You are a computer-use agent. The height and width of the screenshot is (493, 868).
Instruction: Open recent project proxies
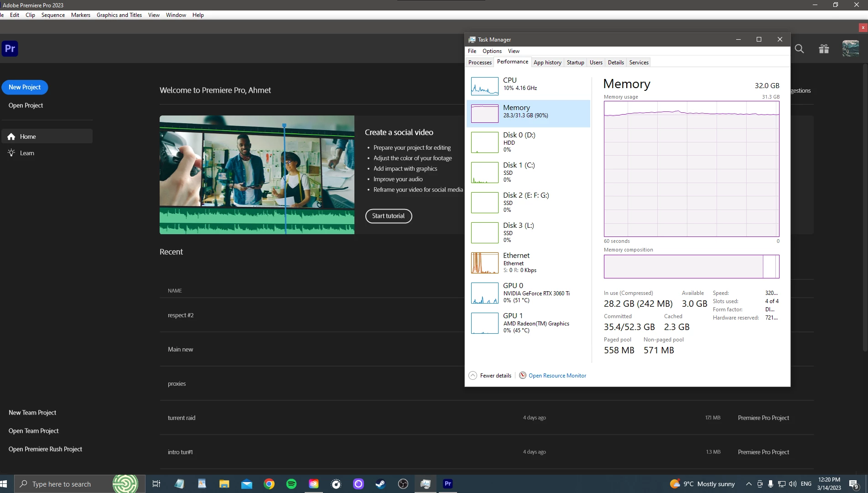coord(177,384)
